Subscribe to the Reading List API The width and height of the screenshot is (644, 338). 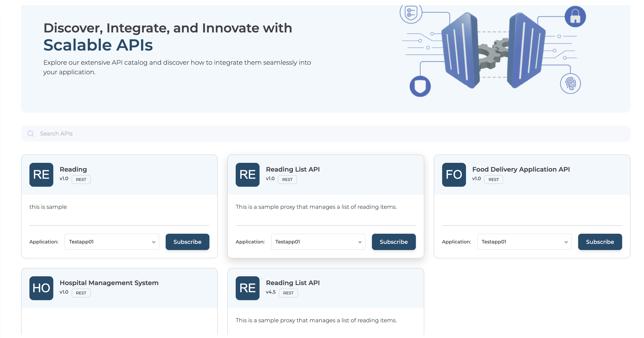pos(393,242)
